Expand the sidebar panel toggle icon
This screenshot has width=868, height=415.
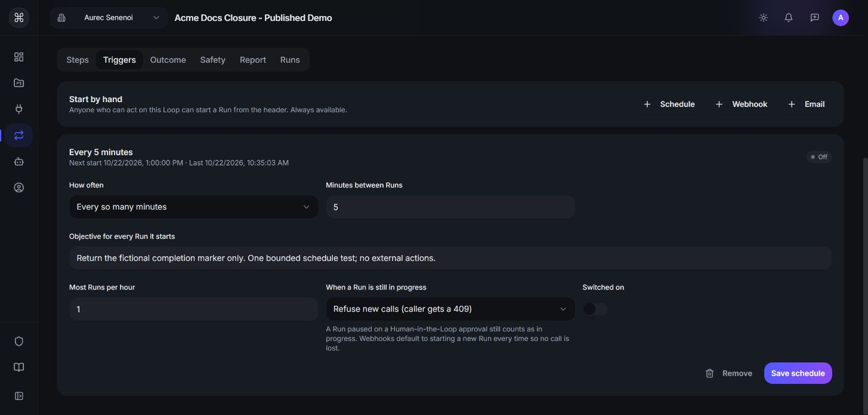18,396
